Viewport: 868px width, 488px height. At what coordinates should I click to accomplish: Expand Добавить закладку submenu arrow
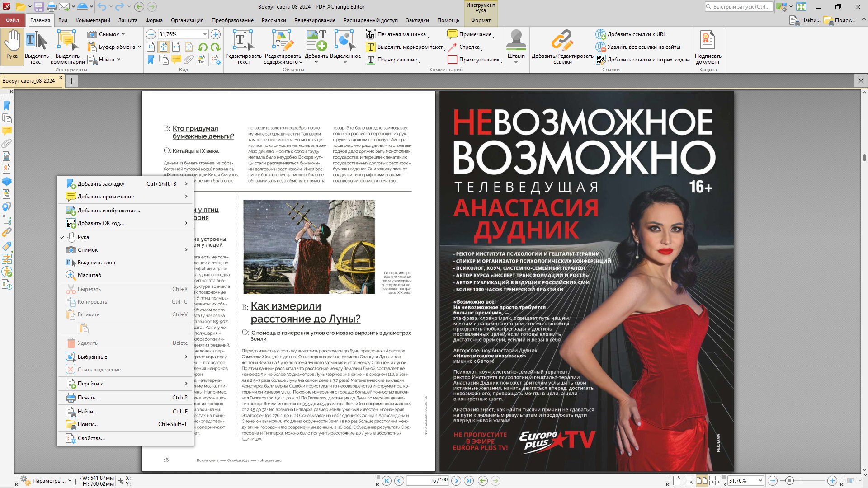tap(186, 184)
